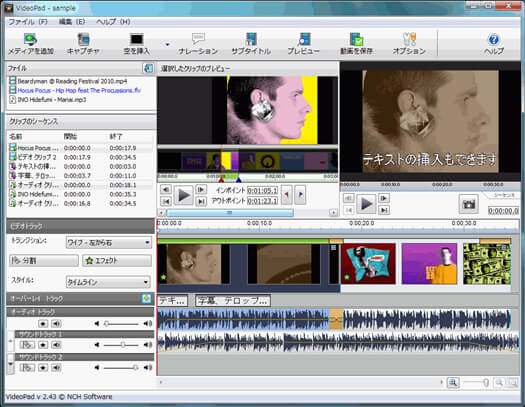Open the オプション (Options) tool

click(409, 44)
